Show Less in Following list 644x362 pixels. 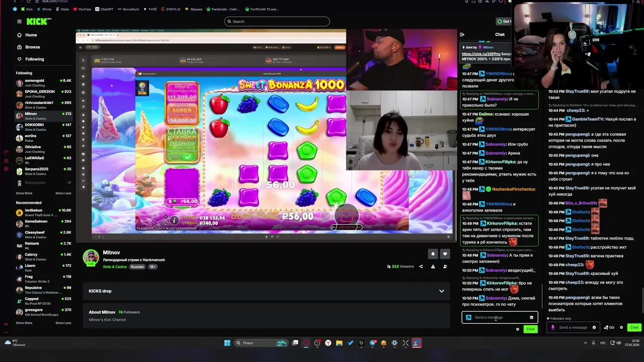point(63,193)
